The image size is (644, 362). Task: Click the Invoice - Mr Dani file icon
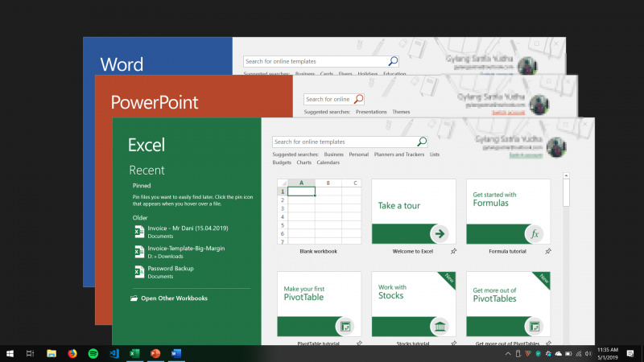click(x=139, y=232)
